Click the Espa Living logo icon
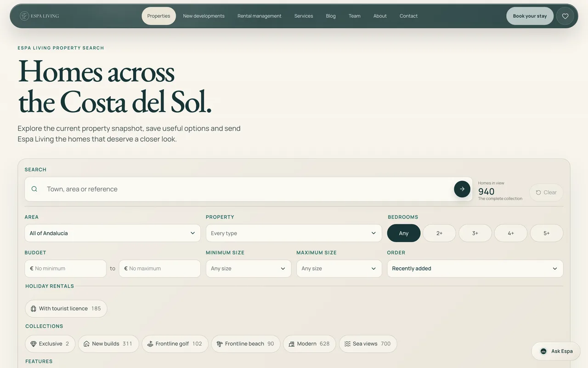588x368 pixels. [x=24, y=16]
